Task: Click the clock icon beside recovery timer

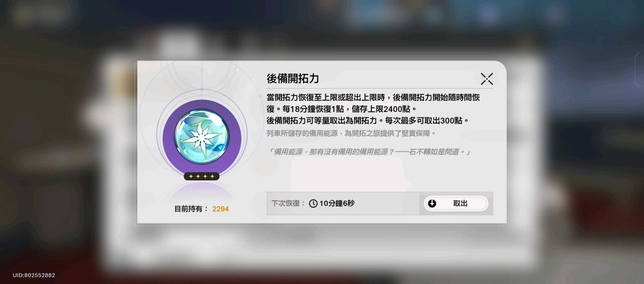Action: coord(313,203)
